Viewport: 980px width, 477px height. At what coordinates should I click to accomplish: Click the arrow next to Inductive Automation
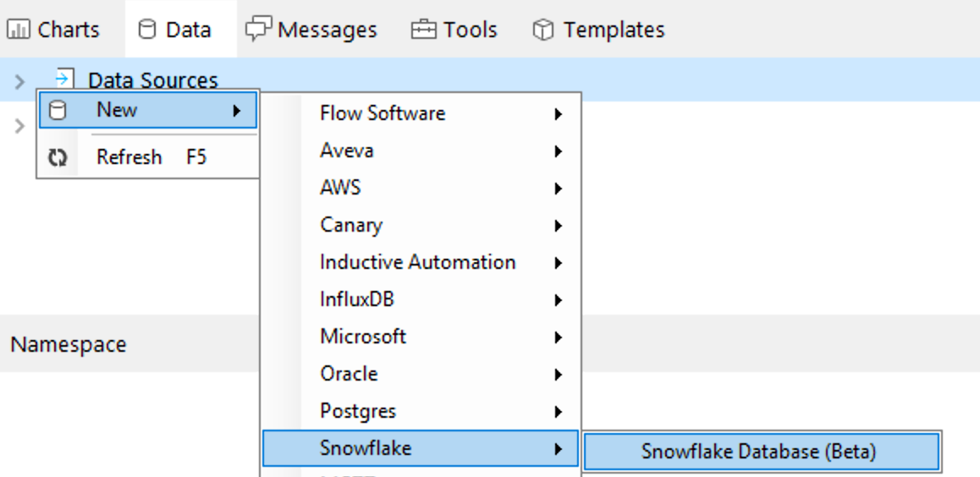click(x=558, y=263)
